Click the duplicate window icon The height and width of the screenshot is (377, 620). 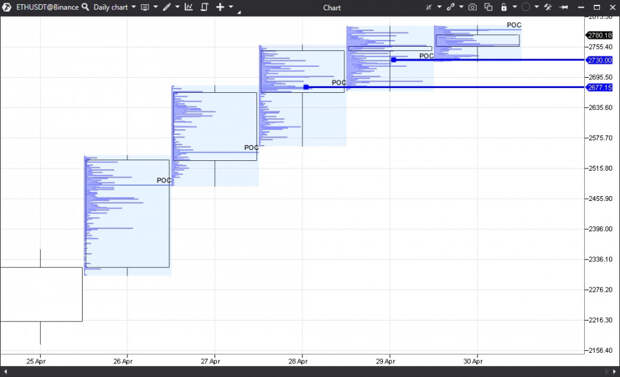pyautogui.click(x=488, y=7)
